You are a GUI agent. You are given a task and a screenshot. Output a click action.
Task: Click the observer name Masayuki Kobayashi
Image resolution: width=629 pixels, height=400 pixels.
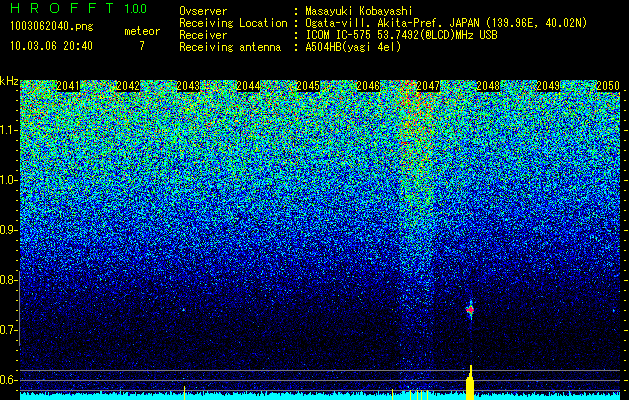pos(359,11)
